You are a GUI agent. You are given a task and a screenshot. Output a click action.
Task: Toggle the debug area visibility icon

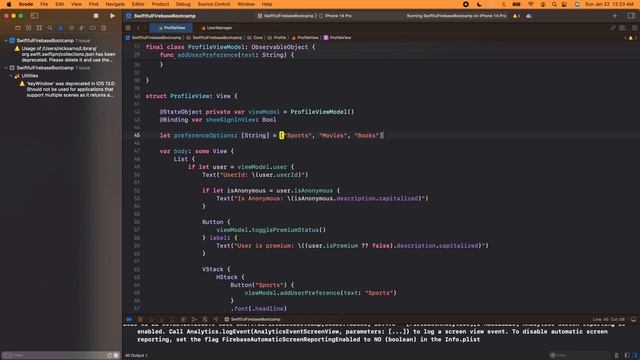click(633, 319)
